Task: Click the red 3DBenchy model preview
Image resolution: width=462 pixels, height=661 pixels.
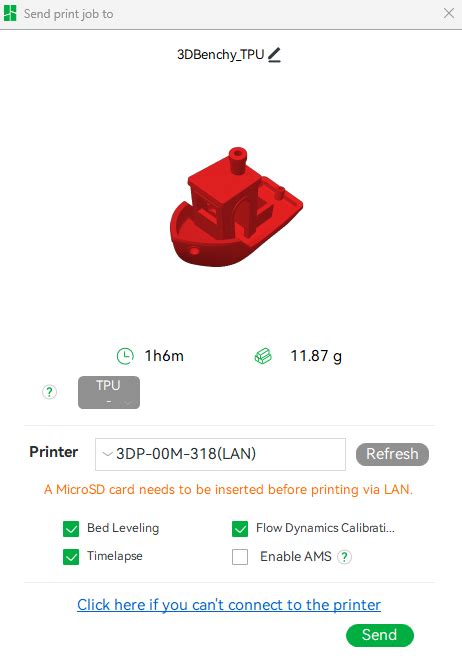Action: 236,207
